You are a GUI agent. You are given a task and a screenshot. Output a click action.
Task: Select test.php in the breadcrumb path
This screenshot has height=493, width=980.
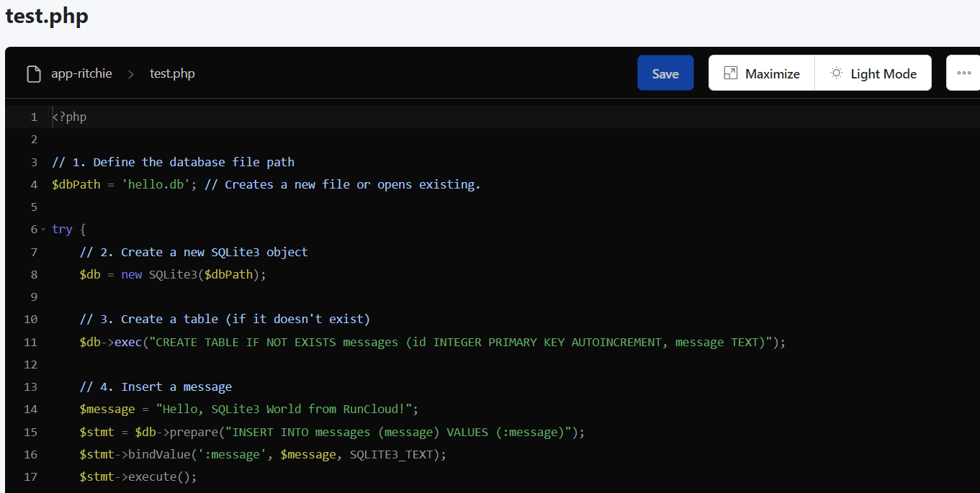click(x=172, y=73)
